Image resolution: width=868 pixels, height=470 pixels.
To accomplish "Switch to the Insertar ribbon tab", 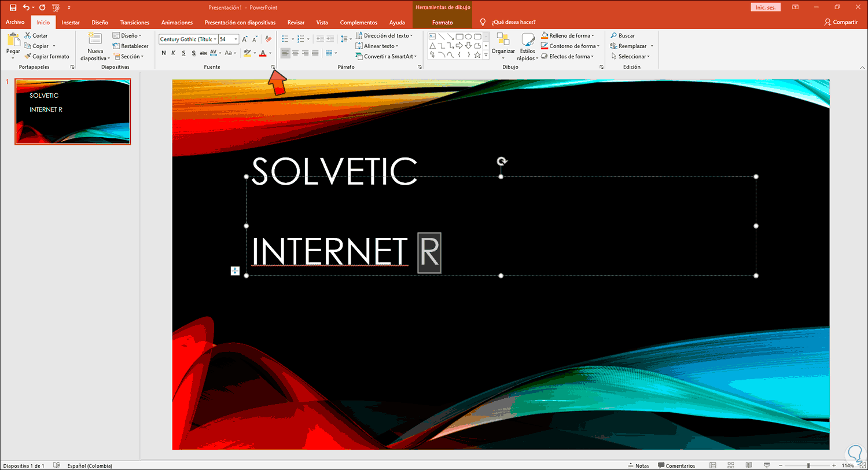I will point(70,22).
